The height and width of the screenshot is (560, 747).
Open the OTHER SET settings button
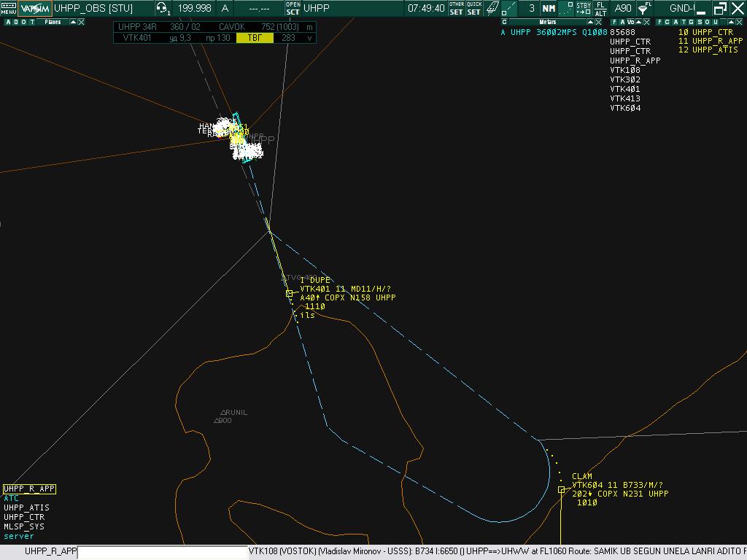(x=457, y=8)
